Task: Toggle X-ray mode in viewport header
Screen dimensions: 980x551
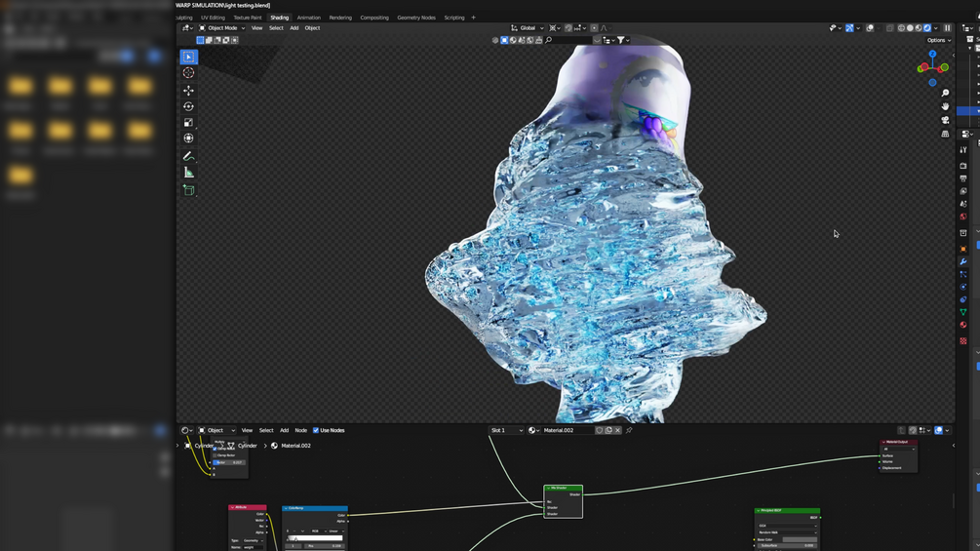Action: coord(889,28)
